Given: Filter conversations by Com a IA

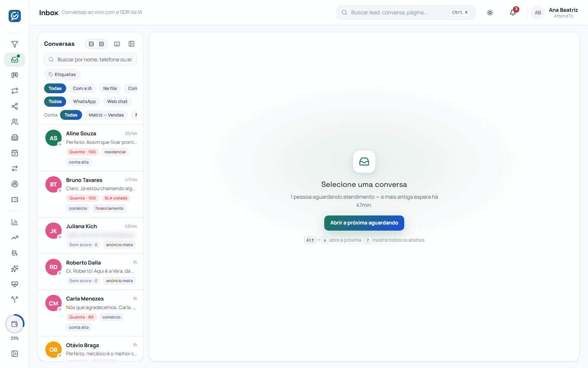Looking at the screenshot, I should click(x=82, y=88).
